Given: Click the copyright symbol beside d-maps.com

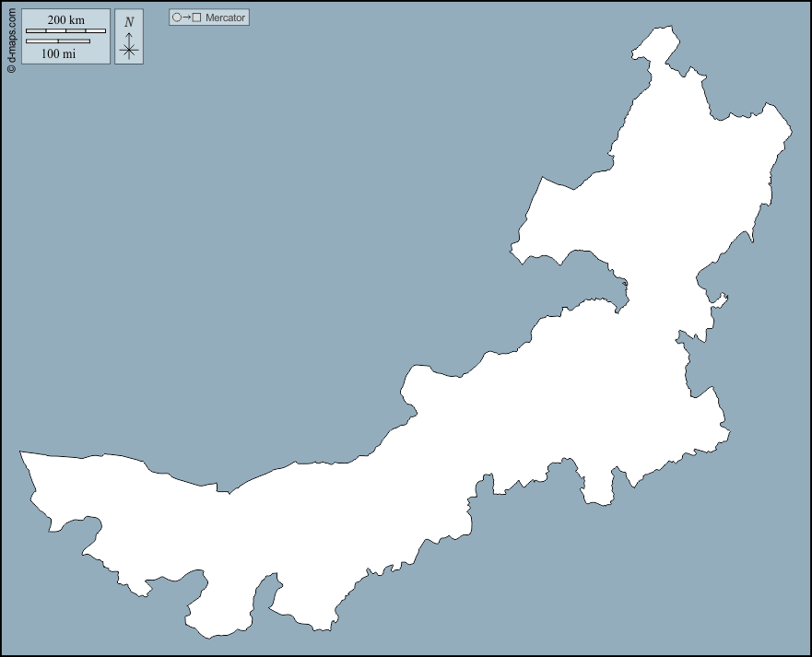Looking at the screenshot, I should (11, 68).
